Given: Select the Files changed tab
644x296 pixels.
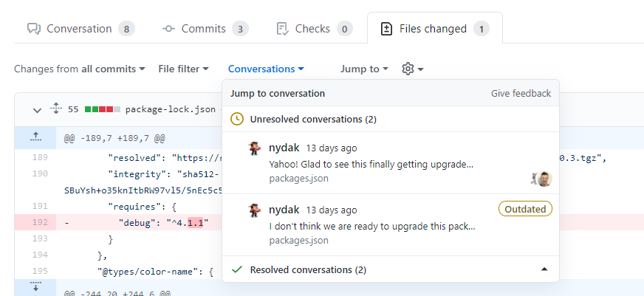Looking at the screenshot, I should pos(433,29).
